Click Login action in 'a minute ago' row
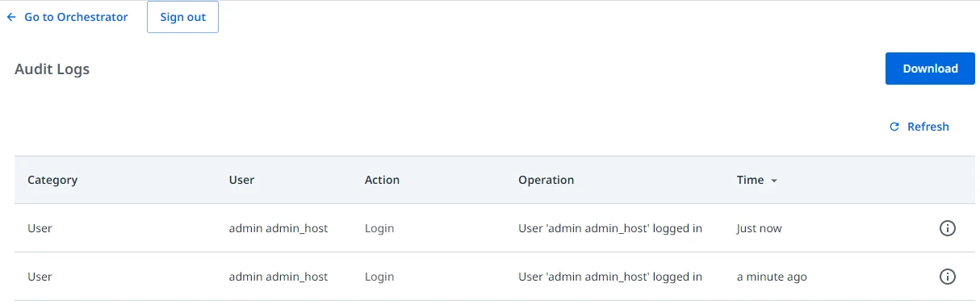The image size is (980, 304). click(x=379, y=277)
